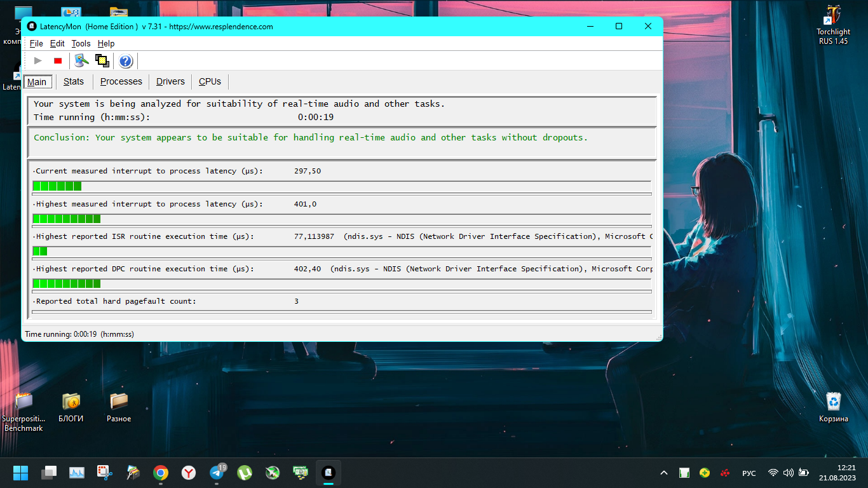Click the yellow-green plus tray icon
Screen dimensions: 868x488
tap(705, 473)
